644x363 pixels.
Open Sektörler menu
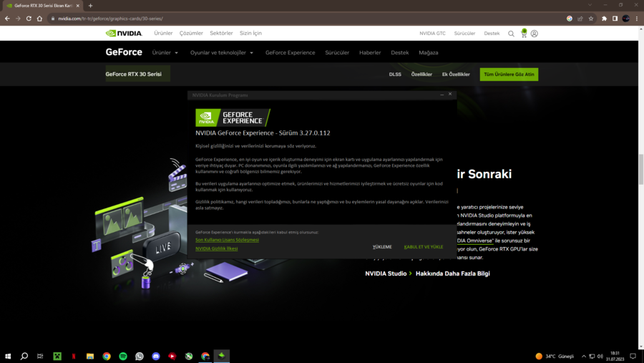point(221,34)
